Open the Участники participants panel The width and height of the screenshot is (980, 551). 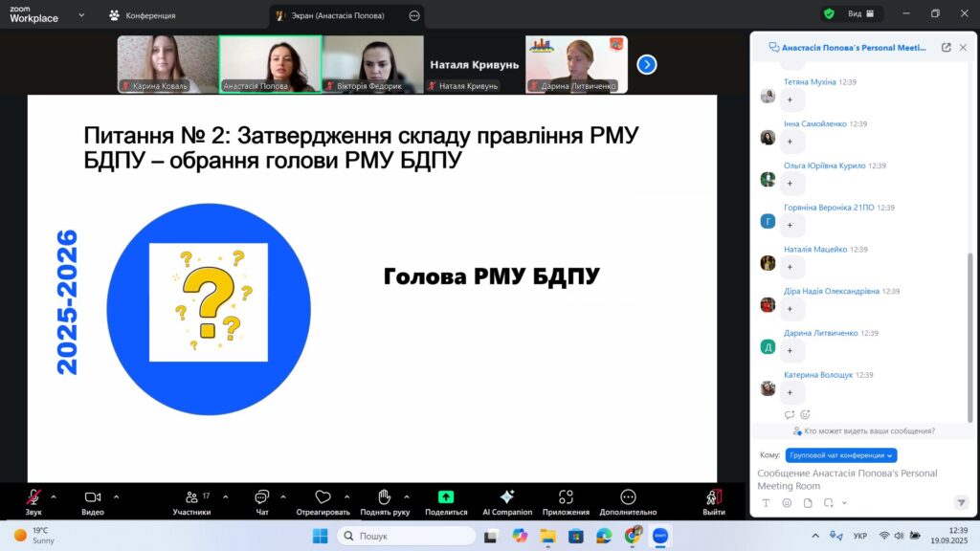pos(191,497)
